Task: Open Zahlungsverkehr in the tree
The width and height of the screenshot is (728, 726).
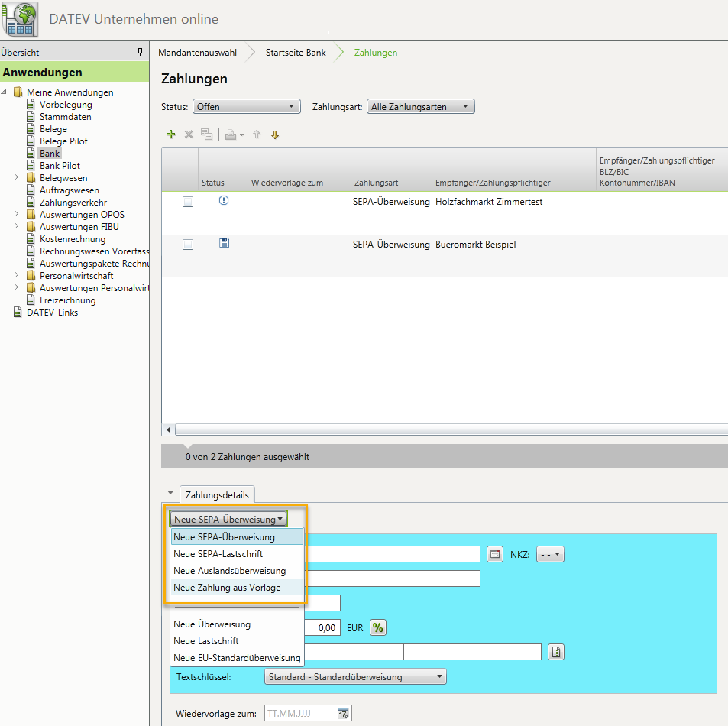Action: tap(73, 202)
